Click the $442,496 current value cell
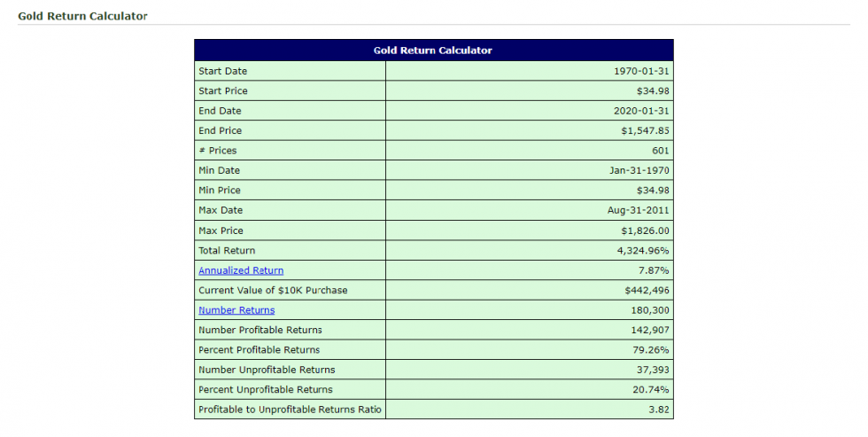Screen dimensions: 868x437 click(647, 291)
